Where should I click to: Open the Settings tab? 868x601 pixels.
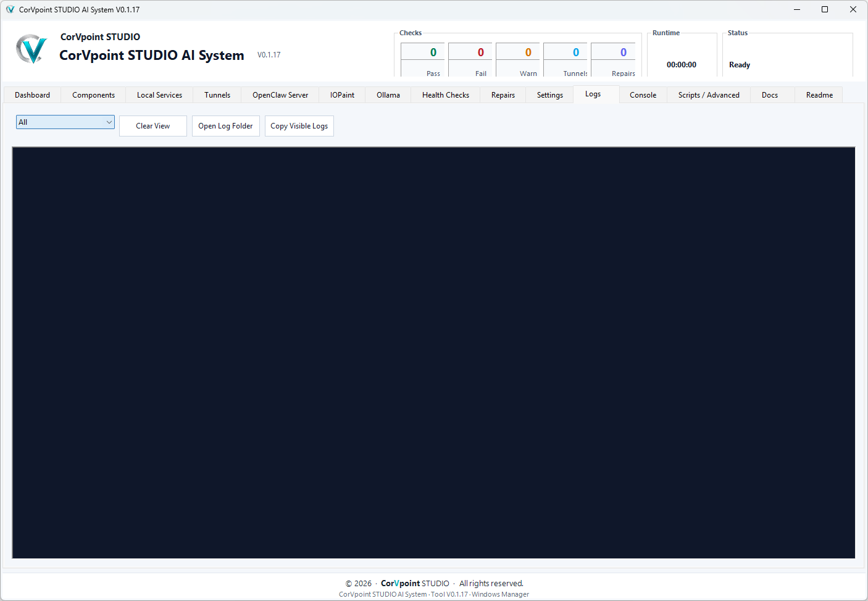[550, 95]
